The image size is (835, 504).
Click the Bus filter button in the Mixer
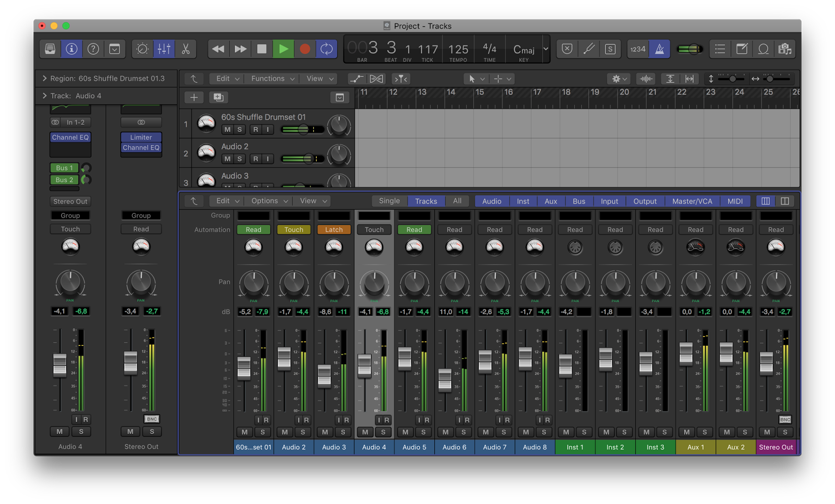click(x=578, y=201)
